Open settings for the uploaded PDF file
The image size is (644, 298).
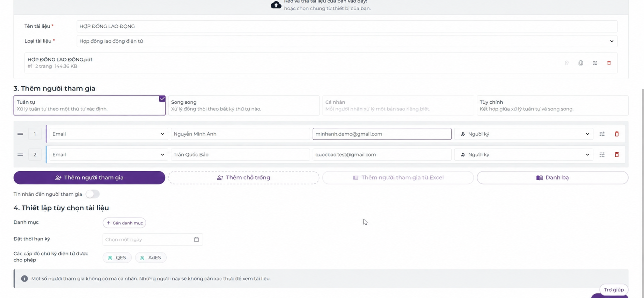point(595,63)
